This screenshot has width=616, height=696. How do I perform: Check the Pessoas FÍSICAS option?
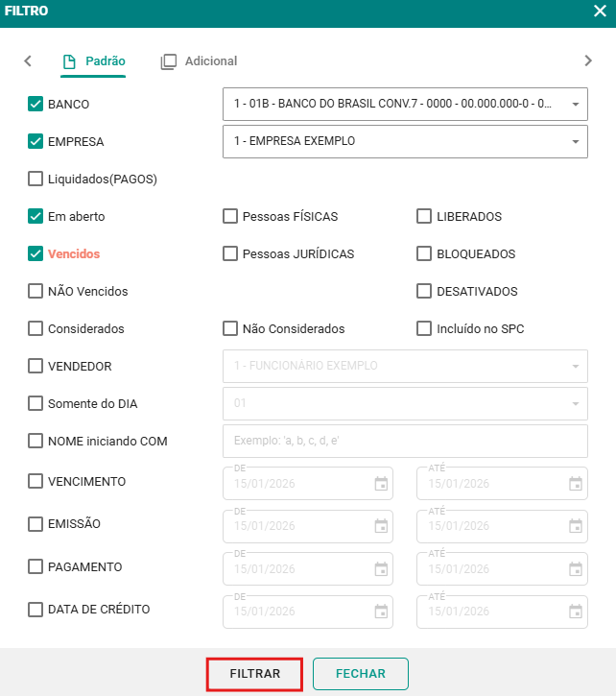[230, 217]
